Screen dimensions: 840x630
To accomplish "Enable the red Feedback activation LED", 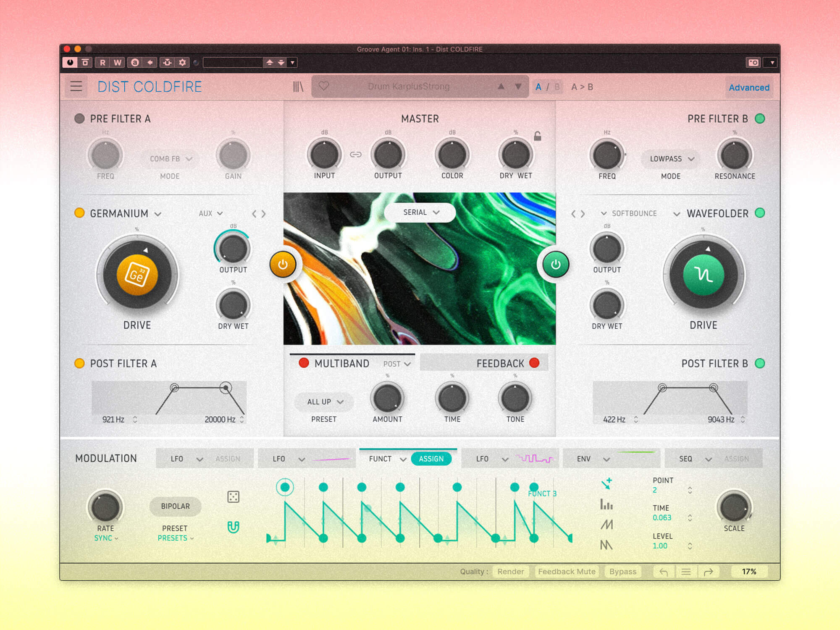I will 534,363.
